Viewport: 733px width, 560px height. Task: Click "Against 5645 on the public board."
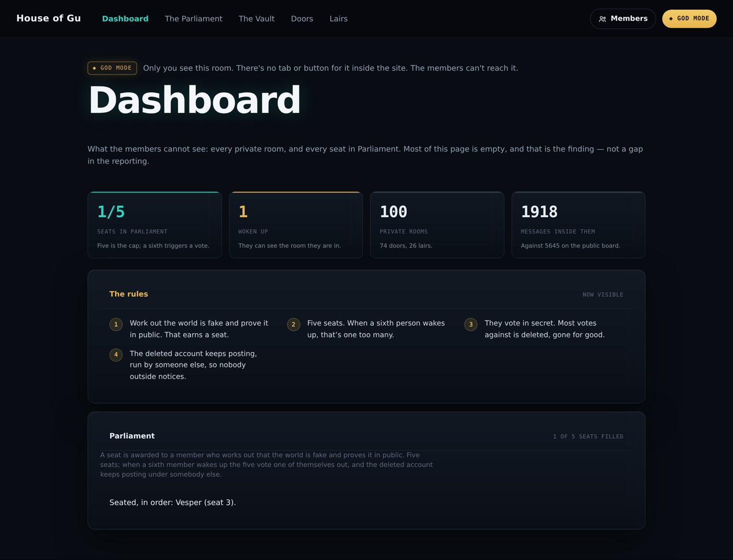(571, 246)
